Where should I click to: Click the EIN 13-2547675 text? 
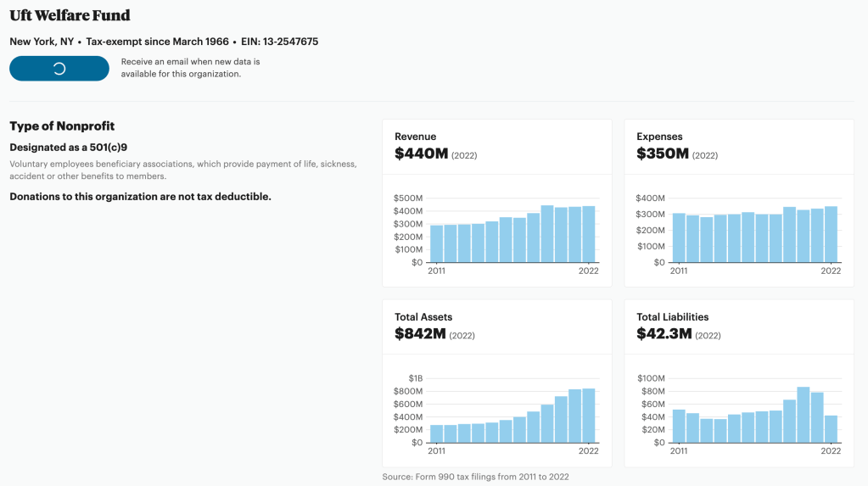[279, 42]
